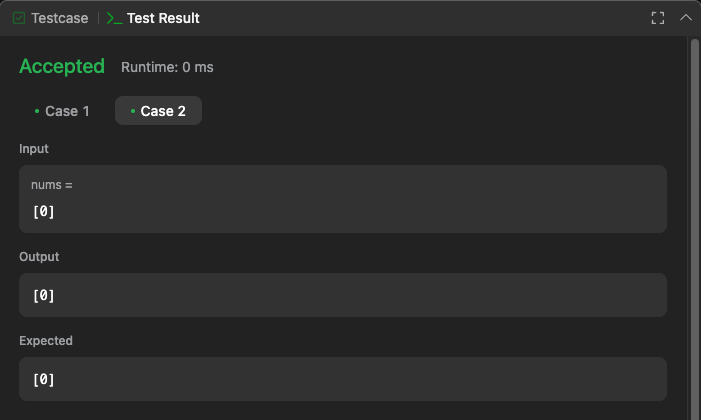701x420 pixels.
Task: Collapse the test result panel with the chevron
Action: [686, 18]
